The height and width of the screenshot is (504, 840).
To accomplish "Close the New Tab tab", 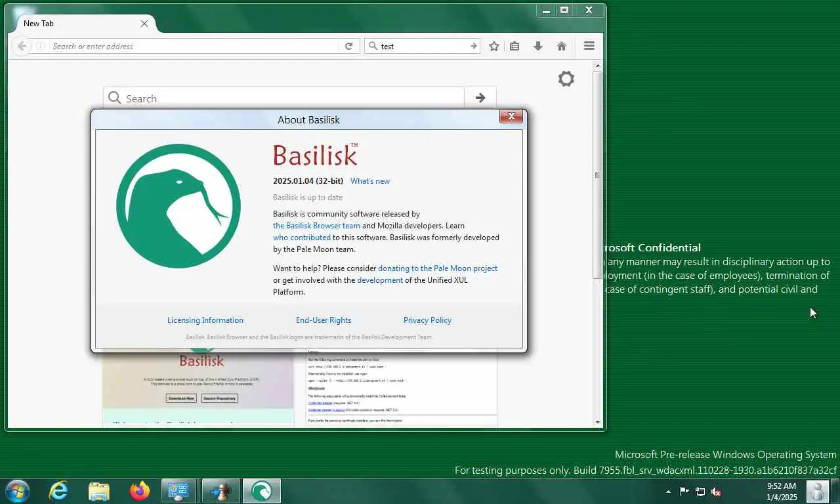I will (x=144, y=24).
